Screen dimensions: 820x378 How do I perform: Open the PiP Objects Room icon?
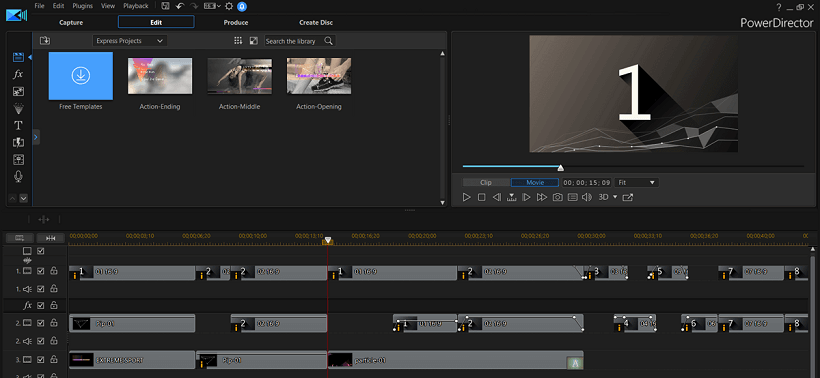point(18,91)
